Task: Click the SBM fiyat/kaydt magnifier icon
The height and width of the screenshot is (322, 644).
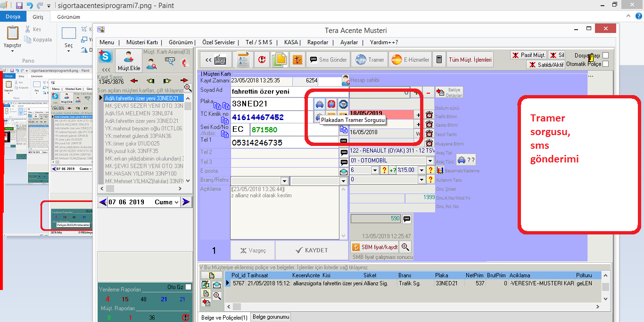Action: 405,247
